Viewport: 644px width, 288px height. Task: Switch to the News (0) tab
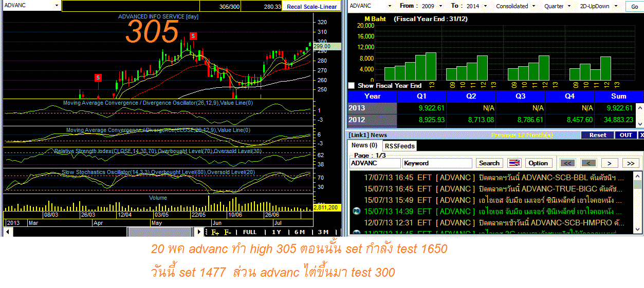(x=364, y=145)
